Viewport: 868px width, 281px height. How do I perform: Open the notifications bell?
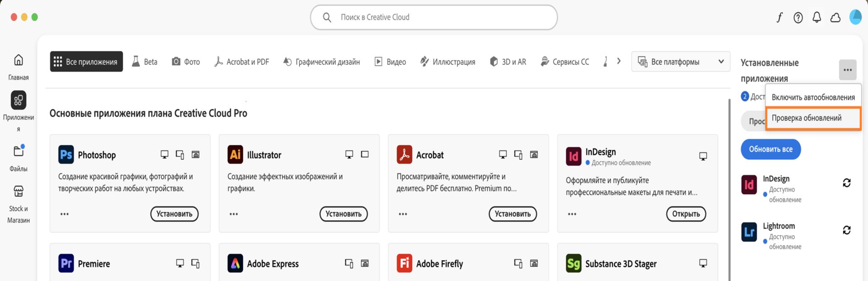(x=817, y=18)
